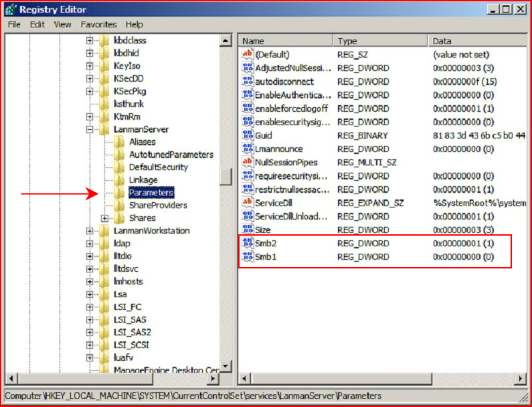Click the tree pane scroll up arrow
Image resolution: width=532 pixels, height=407 pixels.
[226, 41]
